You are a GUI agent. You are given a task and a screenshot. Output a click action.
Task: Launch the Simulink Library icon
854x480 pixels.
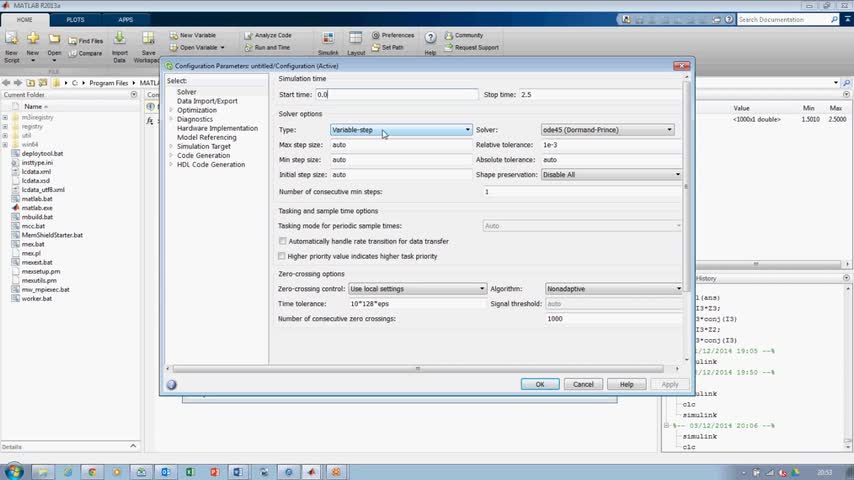[328, 38]
